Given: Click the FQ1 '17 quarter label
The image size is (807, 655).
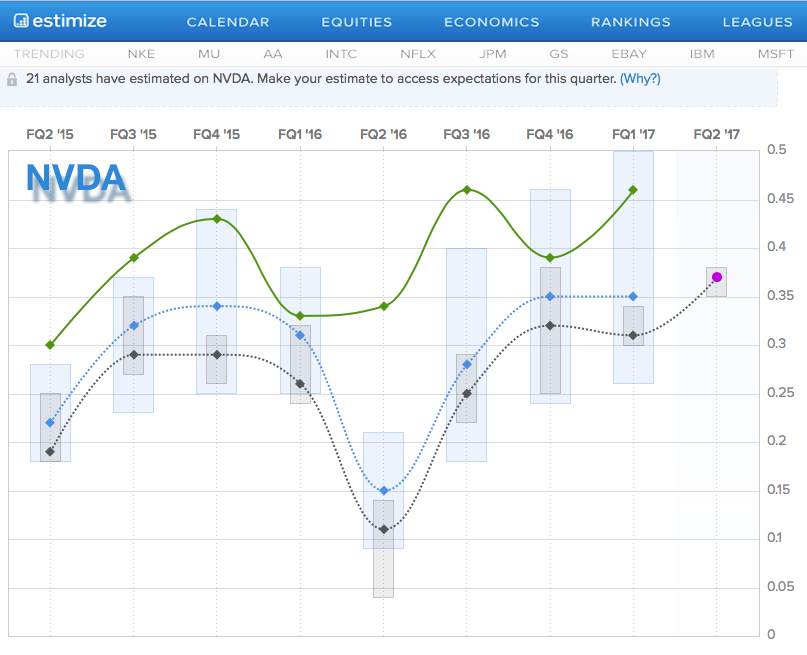Looking at the screenshot, I should (x=634, y=135).
